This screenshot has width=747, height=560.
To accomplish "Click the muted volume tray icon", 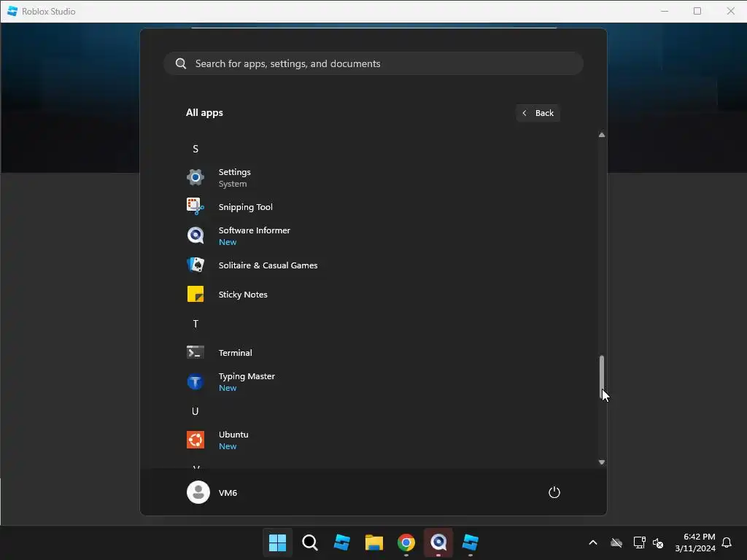I will [x=658, y=542].
